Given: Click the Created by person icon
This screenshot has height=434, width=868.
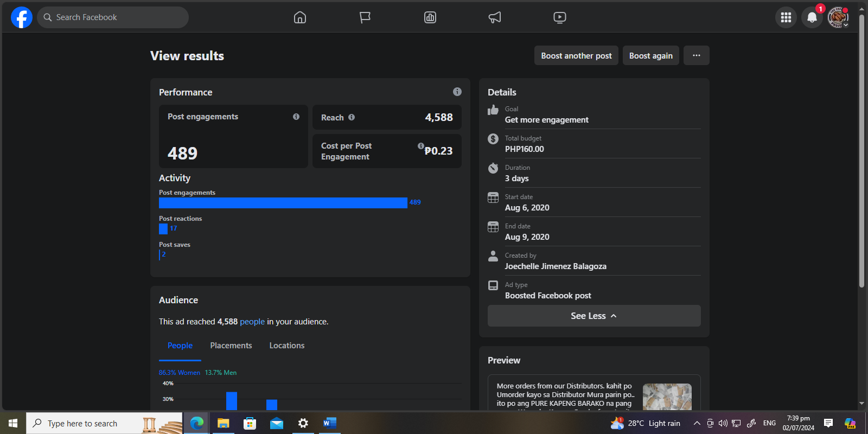Looking at the screenshot, I should 493,256.
